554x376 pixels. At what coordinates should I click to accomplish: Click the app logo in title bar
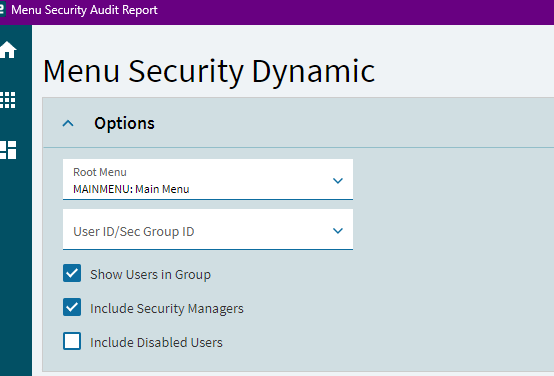[3, 10]
